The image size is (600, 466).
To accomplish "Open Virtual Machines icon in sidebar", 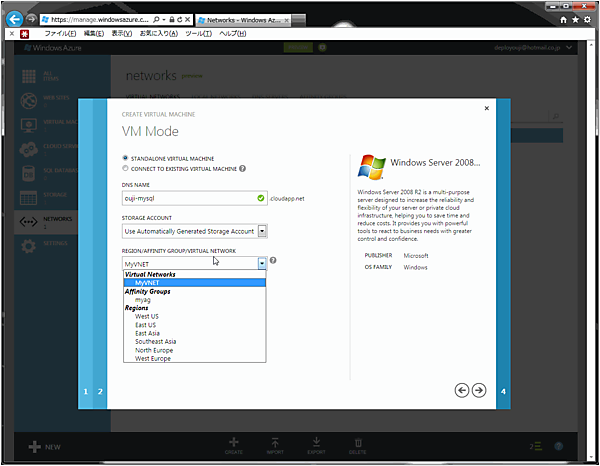I will [29, 125].
